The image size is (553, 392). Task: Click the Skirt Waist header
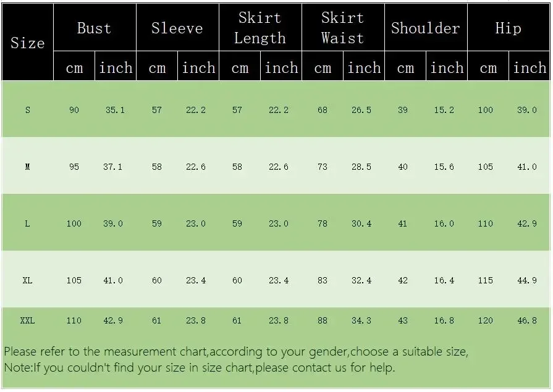[343, 28]
